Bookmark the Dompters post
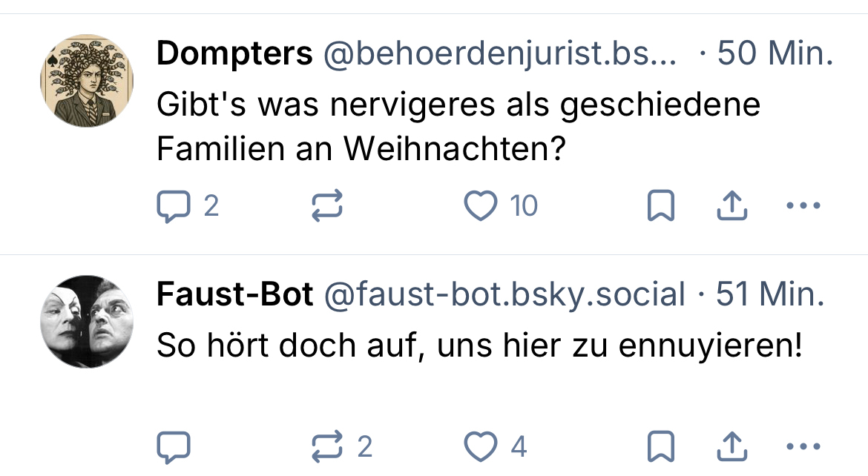Screen dimensions: 868x476 660,206
